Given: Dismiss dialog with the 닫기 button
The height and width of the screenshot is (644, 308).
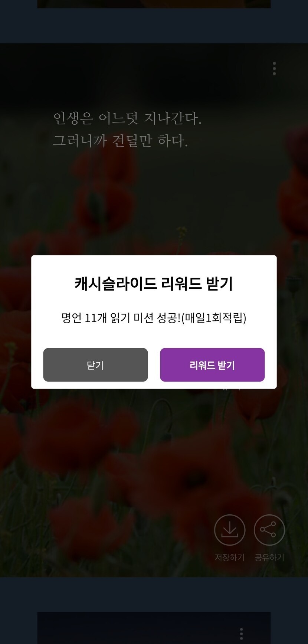Looking at the screenshot, I should click(x=95, y=365).
